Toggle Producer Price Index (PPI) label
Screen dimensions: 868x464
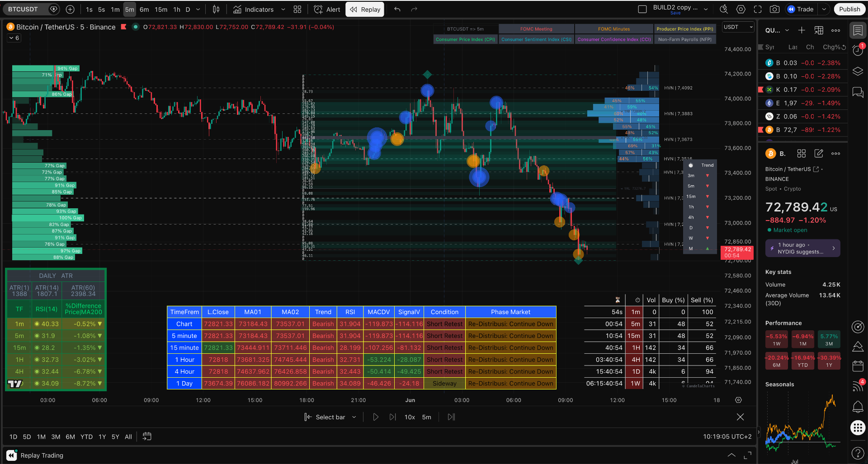tap(685, 29)
